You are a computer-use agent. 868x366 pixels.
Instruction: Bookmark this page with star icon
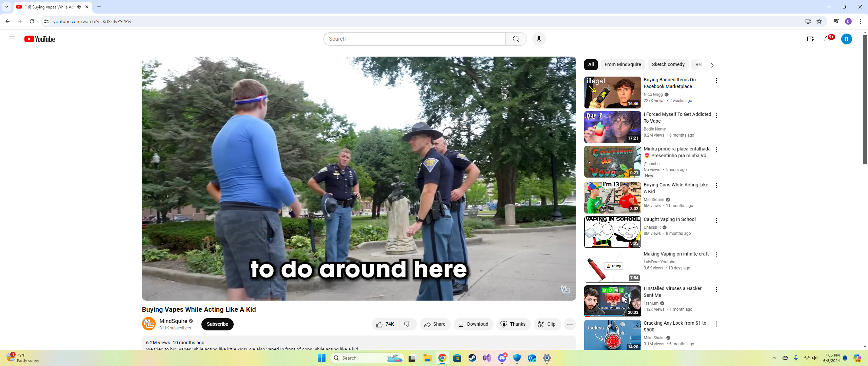[x=819, y=21]
